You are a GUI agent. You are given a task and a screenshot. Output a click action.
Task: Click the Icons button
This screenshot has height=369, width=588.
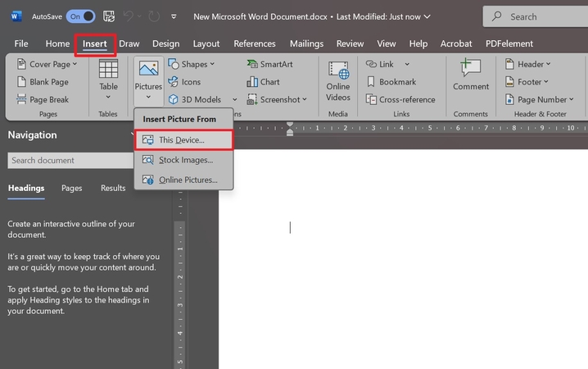184,82
